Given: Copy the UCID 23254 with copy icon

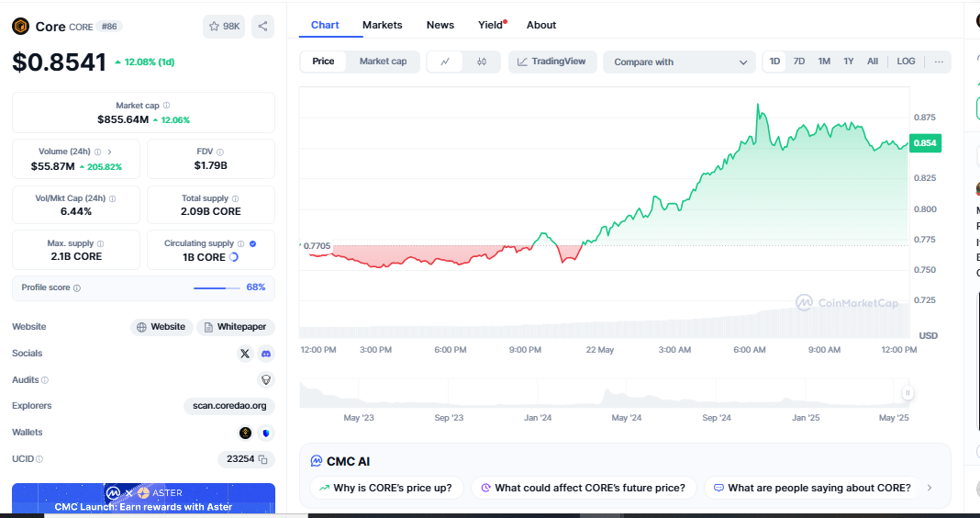Looking at the screenshot, I should 263,459.
